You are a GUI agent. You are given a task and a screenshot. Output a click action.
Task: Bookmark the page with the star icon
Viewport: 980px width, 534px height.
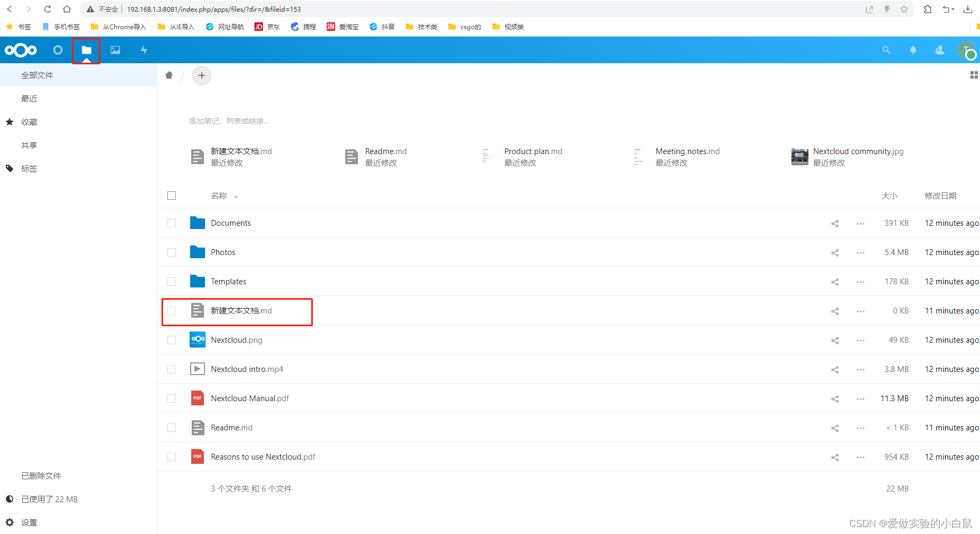click(x=904, y=9)
